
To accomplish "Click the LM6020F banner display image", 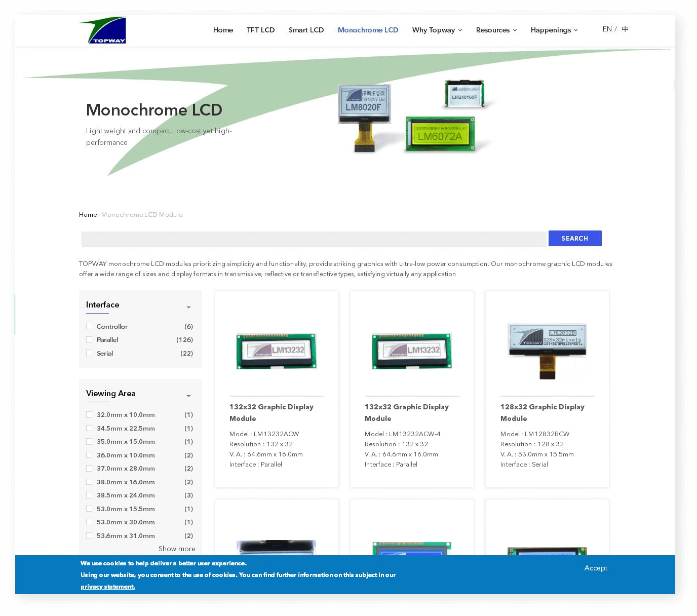I will point(365,118).
